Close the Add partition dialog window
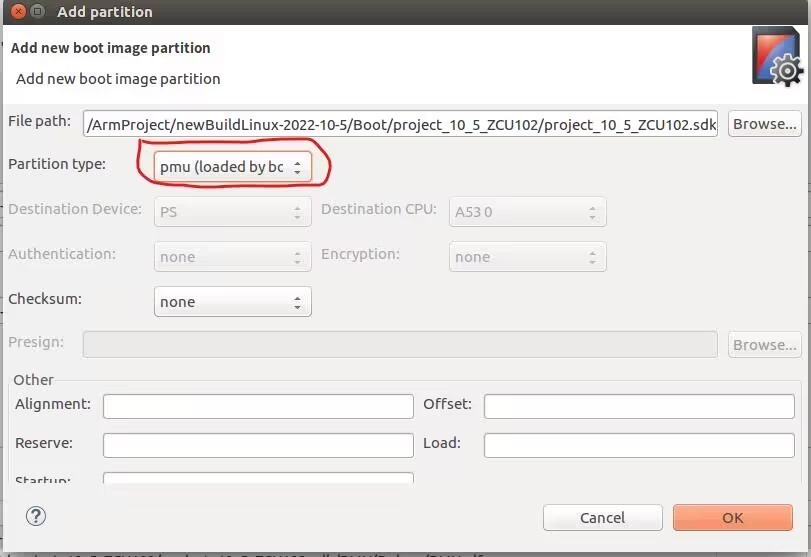Viewport: 811px width, 557px height. click(19, 11)
